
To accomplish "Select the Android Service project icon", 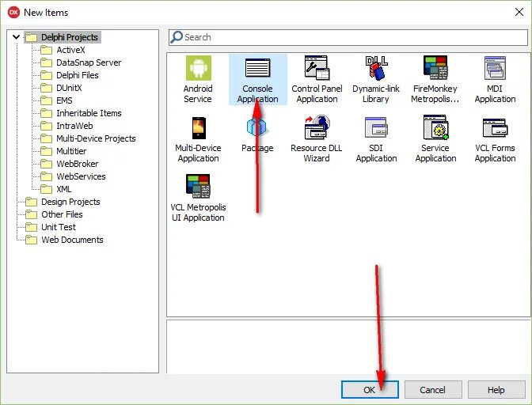I will [x=198, y=69].
